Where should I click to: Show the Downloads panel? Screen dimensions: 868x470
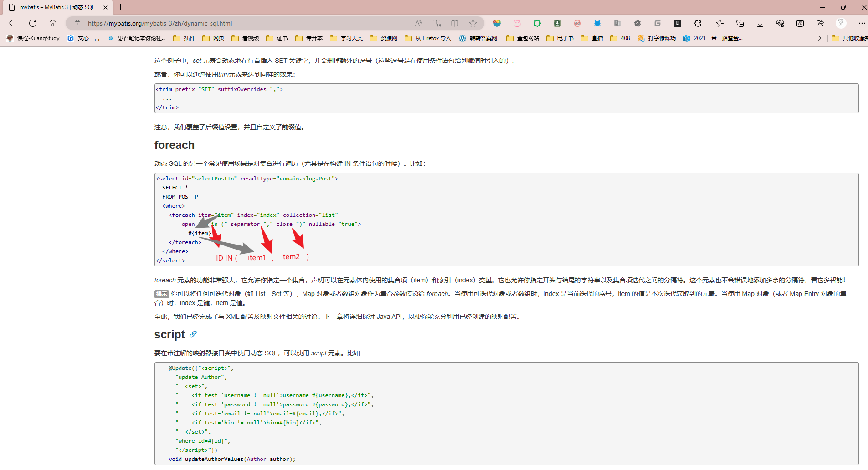tap(760, 23)
